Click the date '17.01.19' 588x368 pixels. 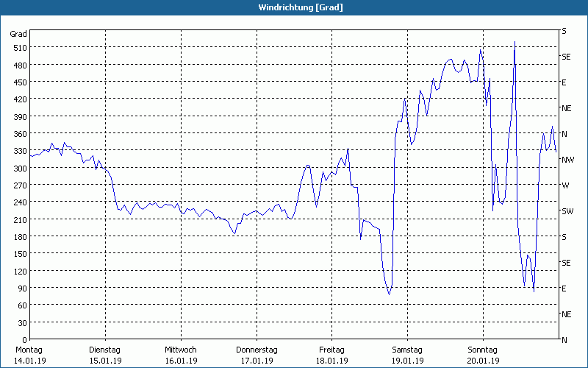(257, 361)
